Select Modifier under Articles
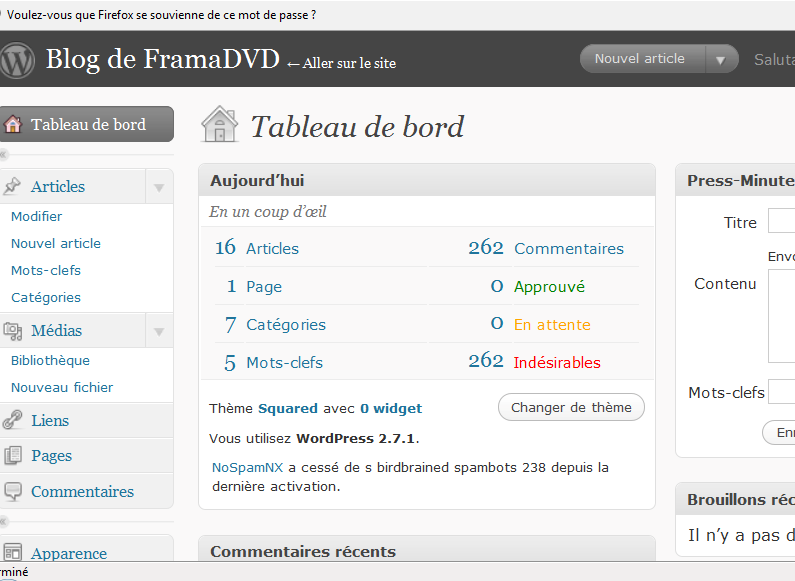This screenshot has height=581, width=795. coord(37,216)
